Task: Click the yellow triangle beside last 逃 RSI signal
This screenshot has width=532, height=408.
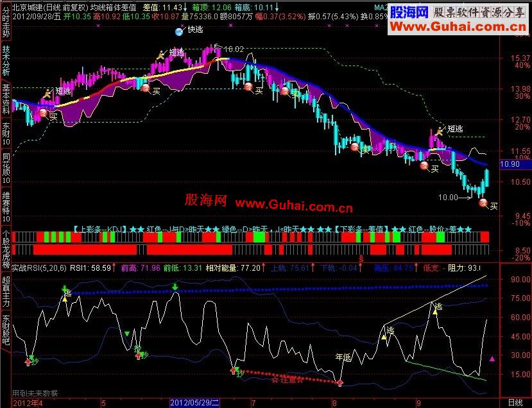Action: 435,312
